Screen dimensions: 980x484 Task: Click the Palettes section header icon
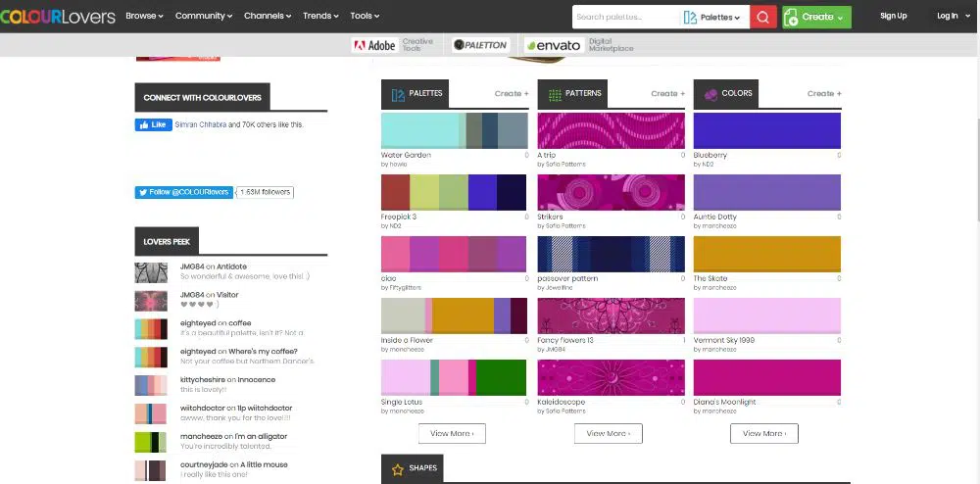pos(398,94)
